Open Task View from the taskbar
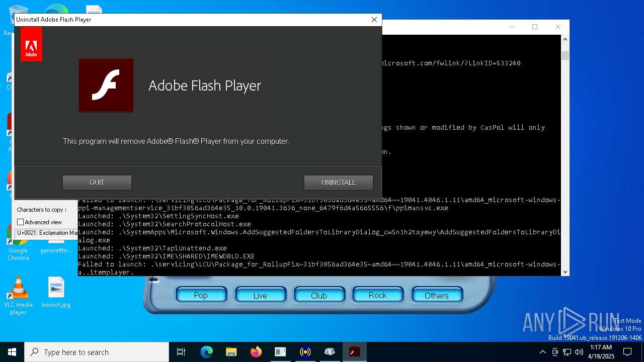This screenshot has height=362, width=644. [181, 352]
